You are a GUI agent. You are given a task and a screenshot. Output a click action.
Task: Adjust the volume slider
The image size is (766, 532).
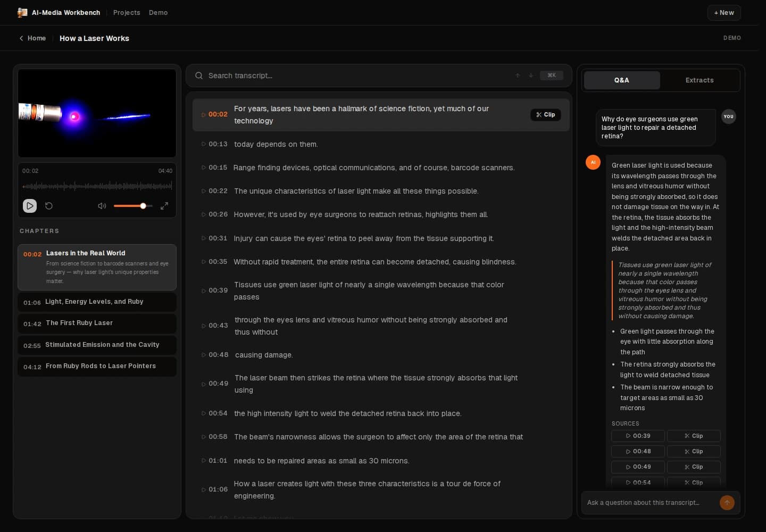[x=133, y=206]
